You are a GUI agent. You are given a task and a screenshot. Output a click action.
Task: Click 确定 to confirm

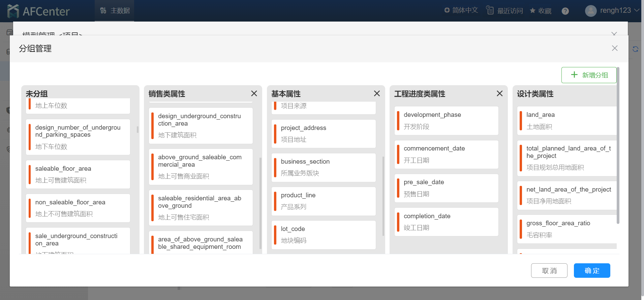592,270
